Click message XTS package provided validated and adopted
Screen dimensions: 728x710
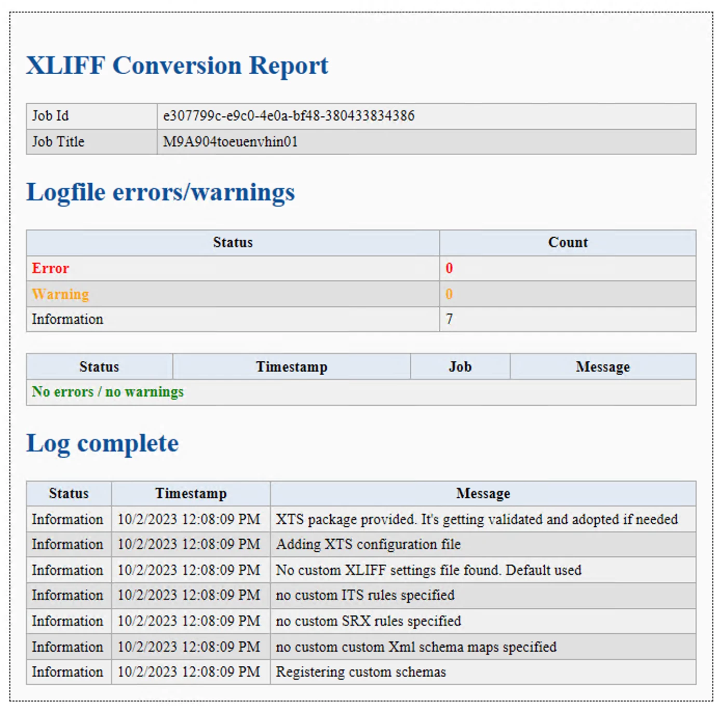click(477, 520)
